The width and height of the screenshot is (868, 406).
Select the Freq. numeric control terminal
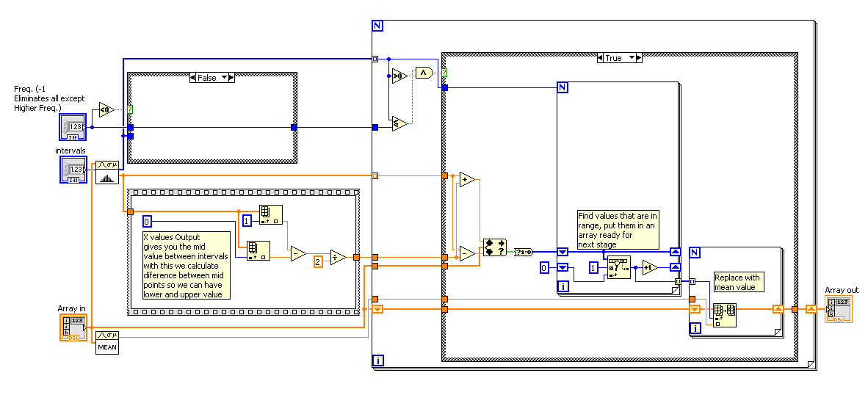click(x=73, y=128)
